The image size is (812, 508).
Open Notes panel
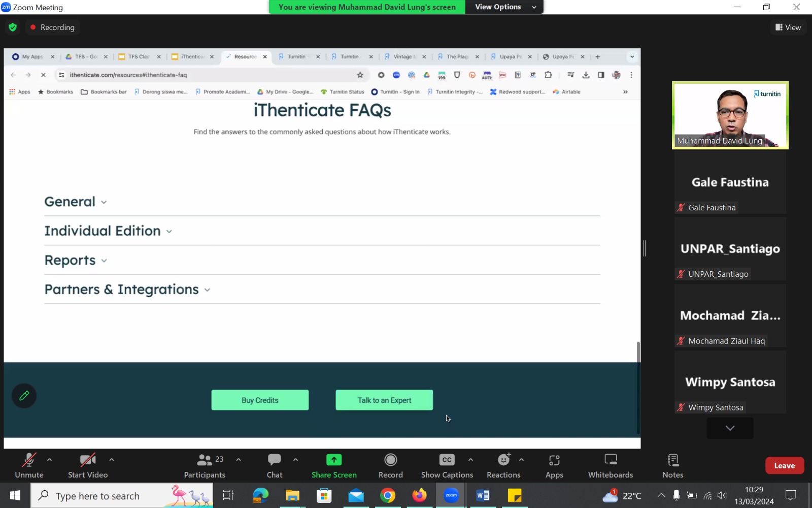click(x=673, y=466)
